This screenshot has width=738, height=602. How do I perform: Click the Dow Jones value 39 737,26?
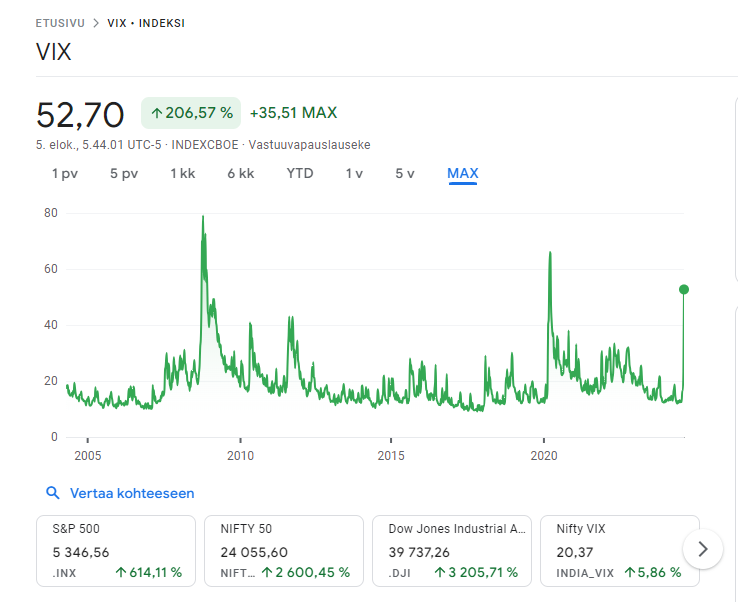[x=419, y=552]
